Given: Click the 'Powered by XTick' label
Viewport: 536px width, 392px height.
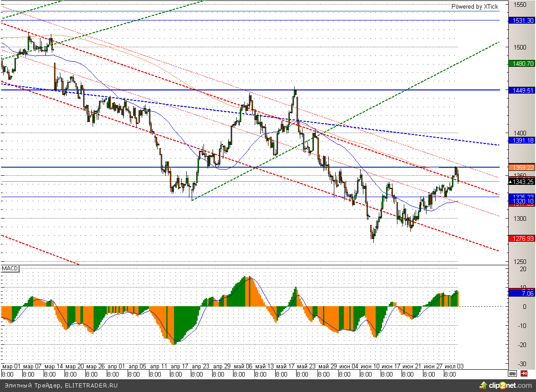Looking at the screenshot, I should [x=474, y=7].
